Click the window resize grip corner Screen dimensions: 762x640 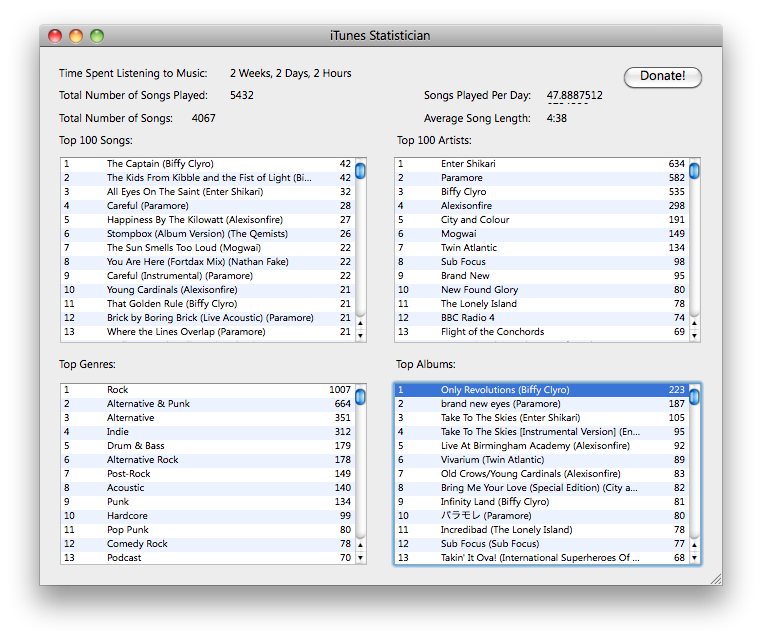tap(716, 579)
